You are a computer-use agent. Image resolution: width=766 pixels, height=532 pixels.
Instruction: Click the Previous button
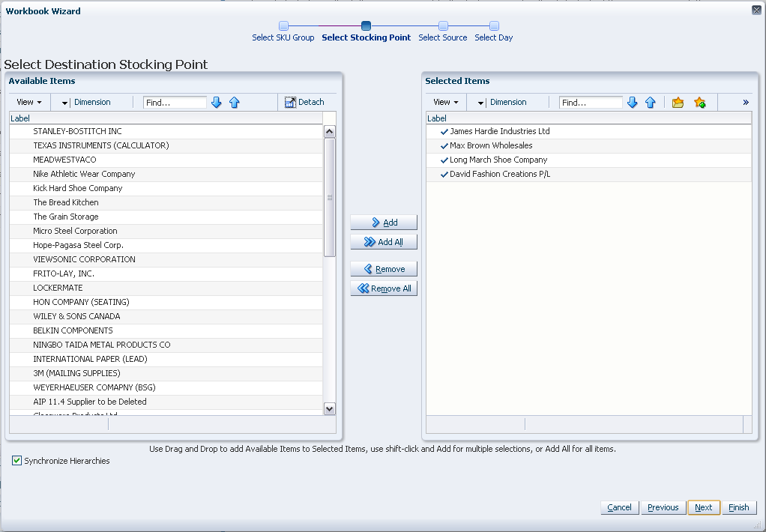click(663, 507)
